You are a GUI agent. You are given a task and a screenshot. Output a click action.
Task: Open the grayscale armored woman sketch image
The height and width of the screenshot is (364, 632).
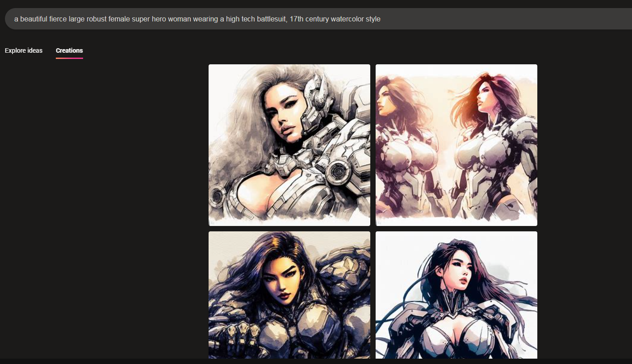pyautogui.click(x=289, y=145)
